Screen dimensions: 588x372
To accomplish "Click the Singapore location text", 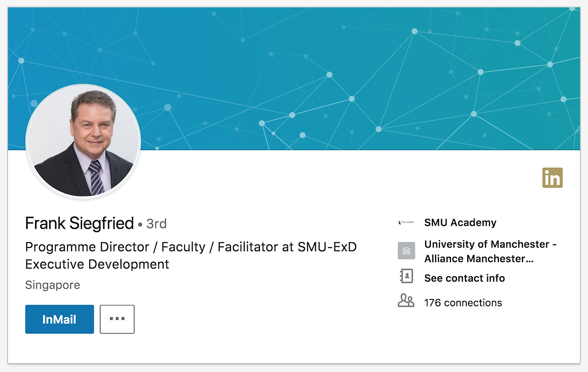I will coord(53,285).
